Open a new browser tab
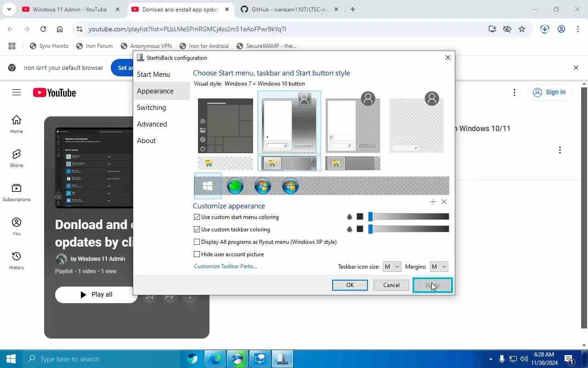This screenshot has width=588, height=368. click(352, 9)
